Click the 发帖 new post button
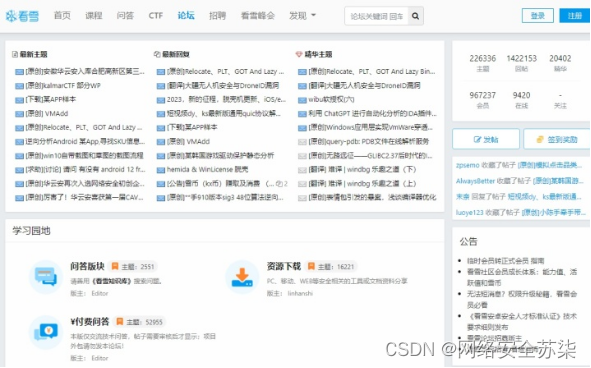 coord(486,140)
